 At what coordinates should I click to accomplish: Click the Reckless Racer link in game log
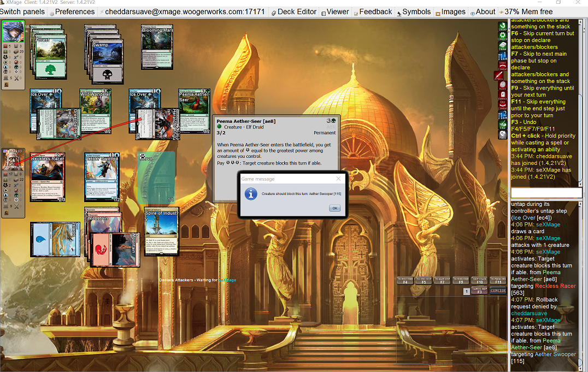pos(555,286)
